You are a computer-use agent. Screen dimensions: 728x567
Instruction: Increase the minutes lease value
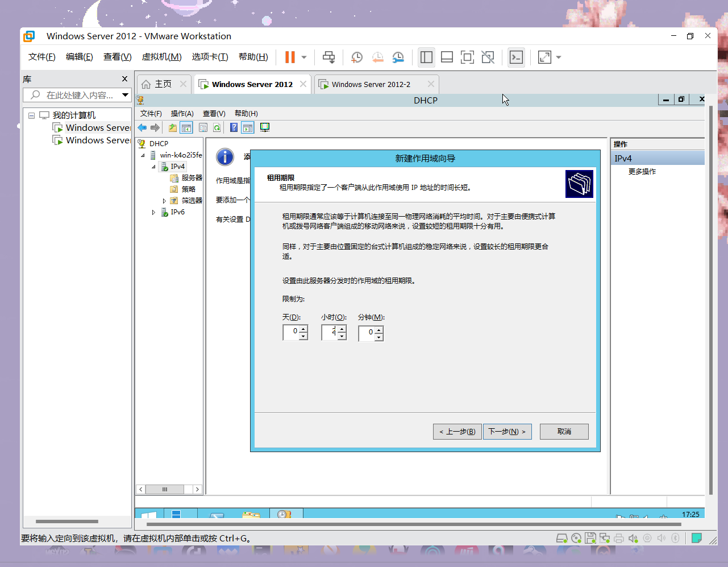point(379,330)
